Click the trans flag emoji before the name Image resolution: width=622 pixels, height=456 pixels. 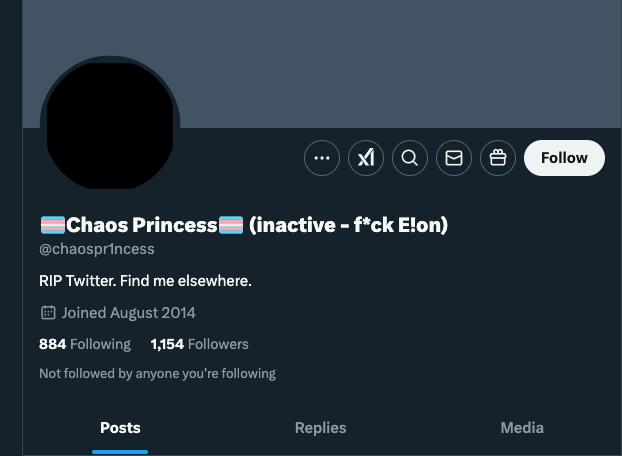(x=52, y=225)
